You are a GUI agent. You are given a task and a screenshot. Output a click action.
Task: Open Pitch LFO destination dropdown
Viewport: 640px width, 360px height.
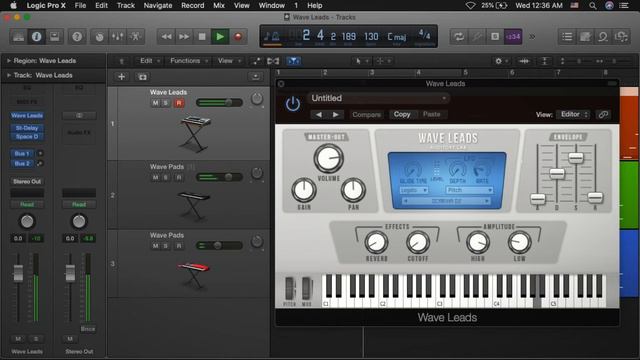pos(470,191)
